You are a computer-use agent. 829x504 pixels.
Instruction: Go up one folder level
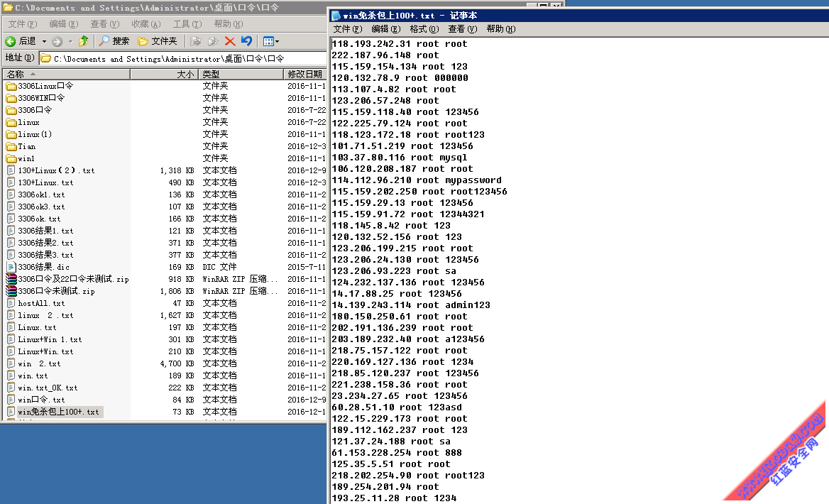click(x=84, y=41)
